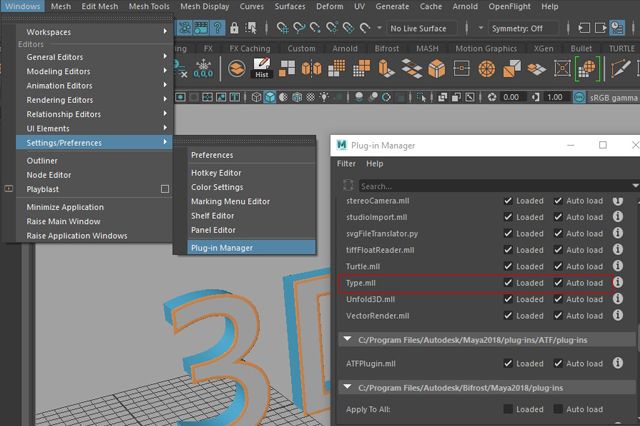Click the Mirror mesh shelf icon
Image resolution: width=640 pixels, height=426 pixels.
coord(311,68)
